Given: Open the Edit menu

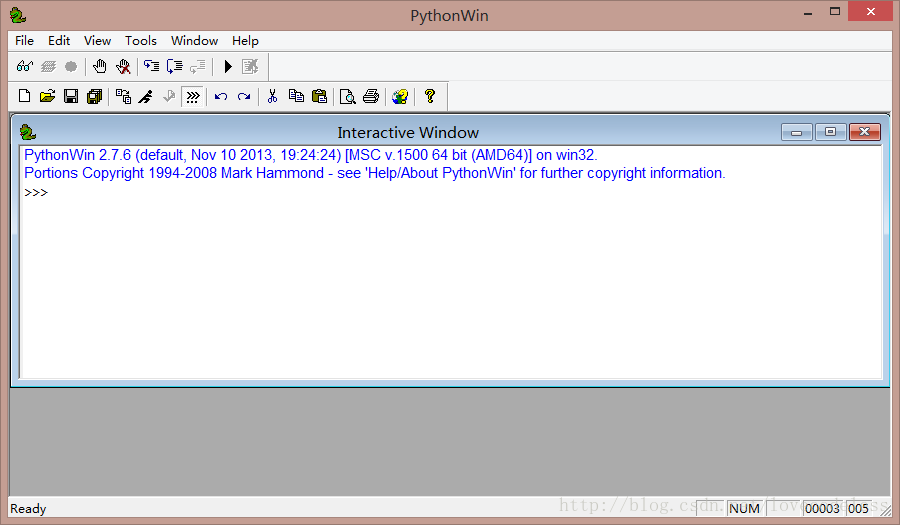Looking at the screenshot, I should (59, 41).
